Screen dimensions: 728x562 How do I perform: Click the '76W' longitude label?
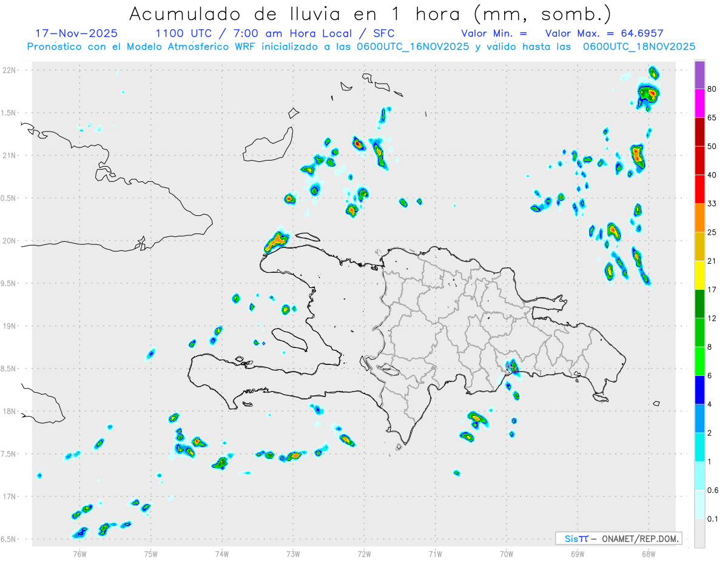(79, 554)
